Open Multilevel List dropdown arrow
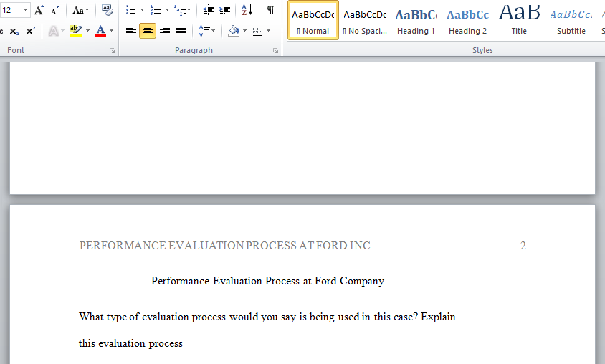The height and width of the screenshot is (364, 605). point(189,10)
